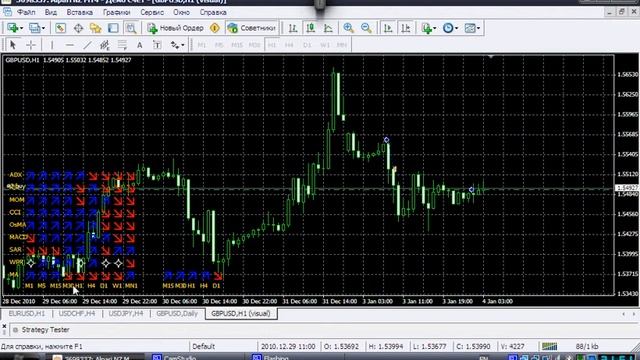640x360 pixels.
Task: Open the Navigator folder-star icon
Action: [x=96, y=28]
